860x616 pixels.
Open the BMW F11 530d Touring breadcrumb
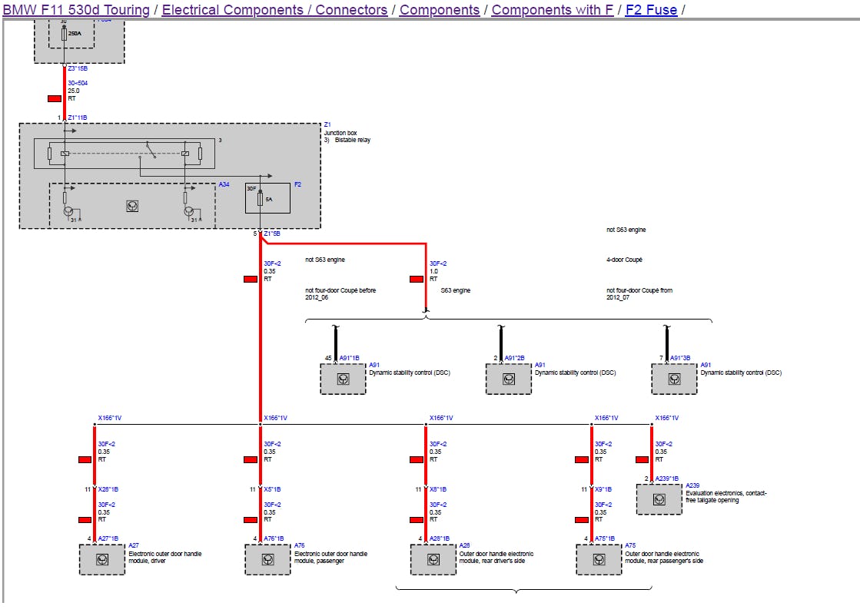tap(76, 10)
